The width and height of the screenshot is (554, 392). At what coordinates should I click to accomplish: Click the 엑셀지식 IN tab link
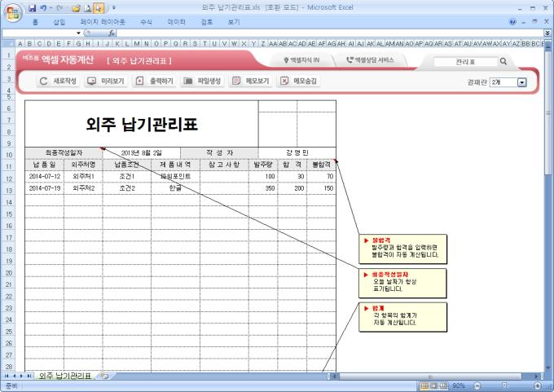[x=301, y=60]
